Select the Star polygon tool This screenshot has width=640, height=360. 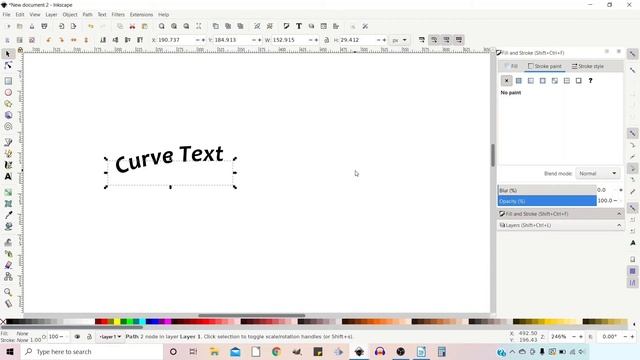[x=8, y=104]
